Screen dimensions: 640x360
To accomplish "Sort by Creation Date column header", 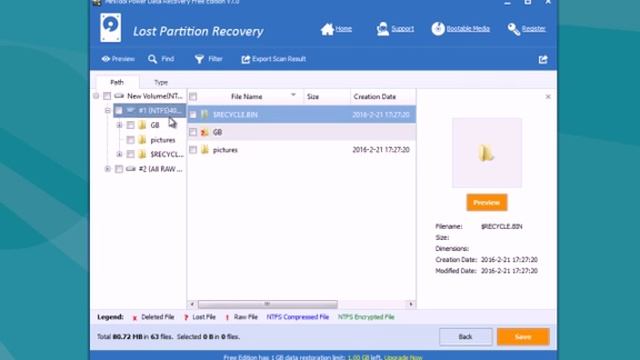I will coord(383,97).
